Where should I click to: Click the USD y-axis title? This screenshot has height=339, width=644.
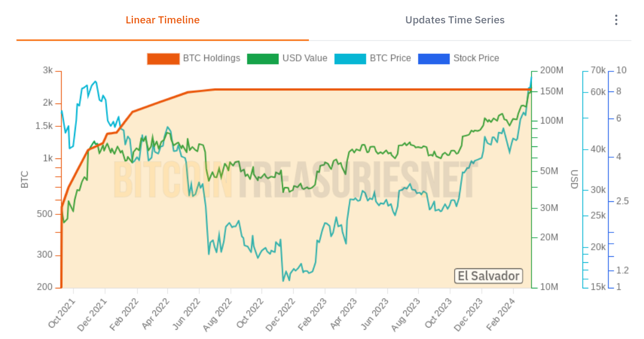[x=574, y=180]
